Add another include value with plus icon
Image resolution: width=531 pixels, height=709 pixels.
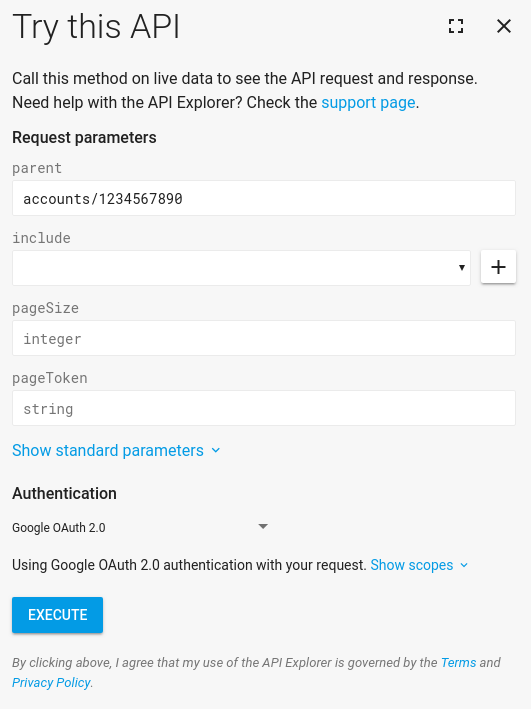pos(498,267)
